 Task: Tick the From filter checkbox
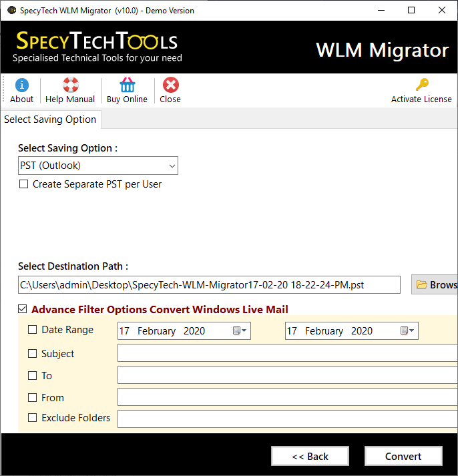click(33, 398)
